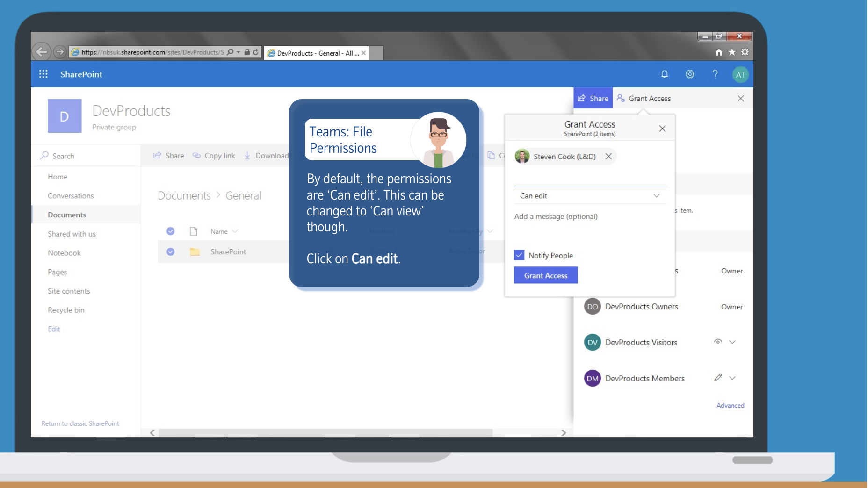The image size is (868, 488).
Task: Select Documents in the left navigation
Action: coord(67,215)
